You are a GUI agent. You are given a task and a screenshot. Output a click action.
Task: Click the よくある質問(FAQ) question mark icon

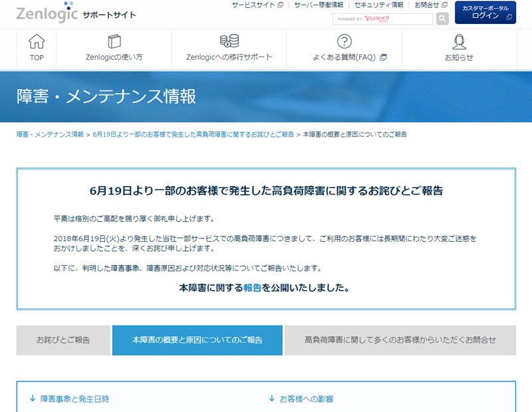(342, 41)
